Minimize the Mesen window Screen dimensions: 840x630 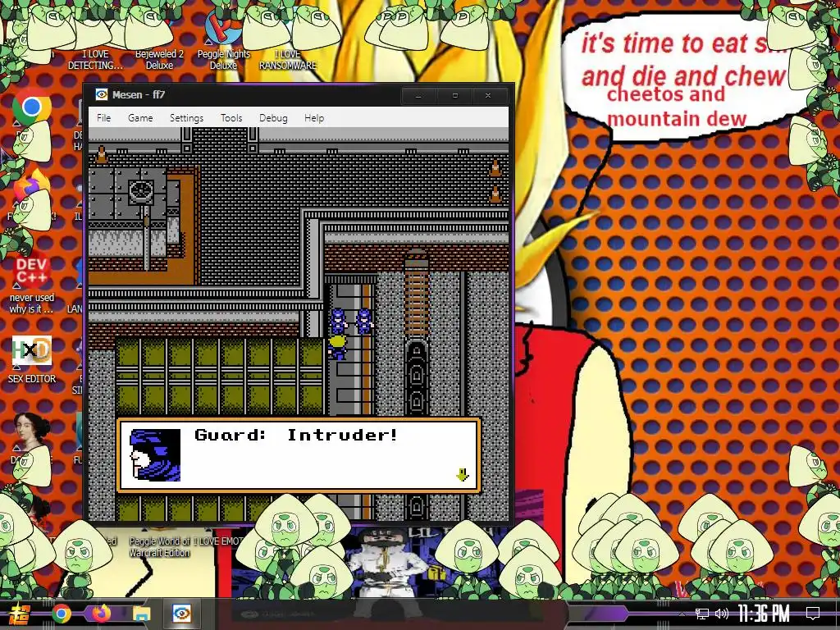(419, 95)
